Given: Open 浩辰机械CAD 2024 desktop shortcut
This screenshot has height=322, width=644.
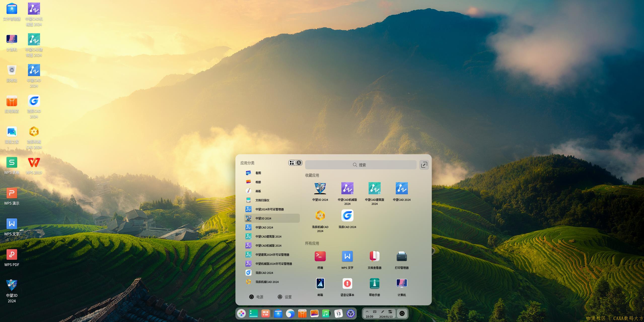Looking at the screenshot, I should click(34, 132).
